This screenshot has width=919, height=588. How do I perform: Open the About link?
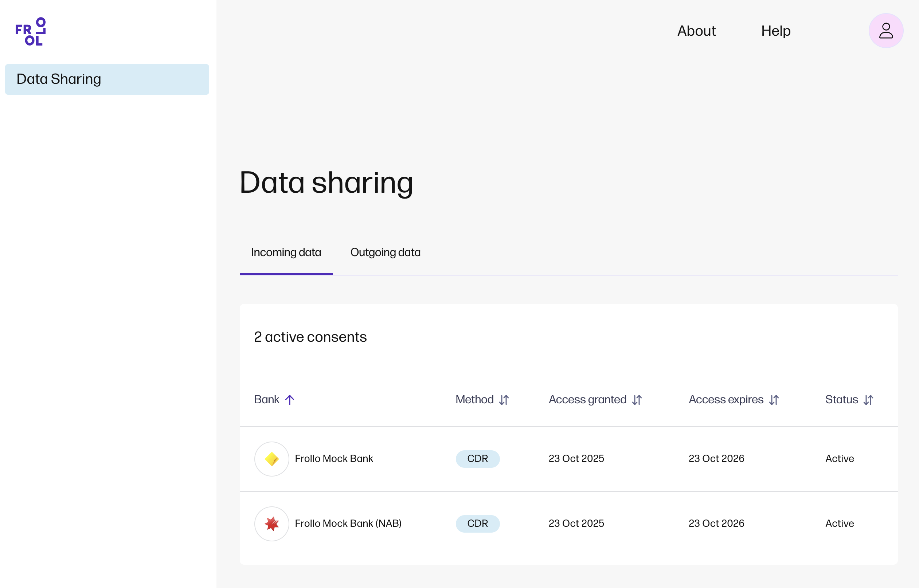696,31
